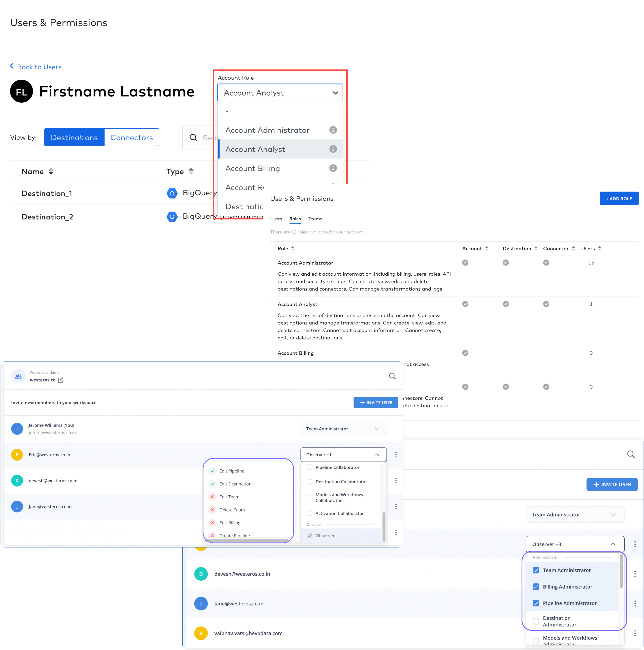This screenshot has width=644, height=650.
Task: Click info icon next to Account Administrator
Action: point(333,130)
